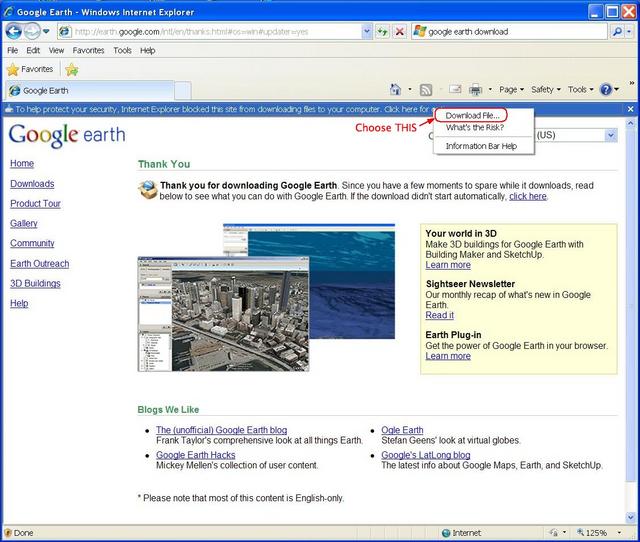This screenshot has height=542, width=640.
Task: Open the View menu
Action: [56, 51]
